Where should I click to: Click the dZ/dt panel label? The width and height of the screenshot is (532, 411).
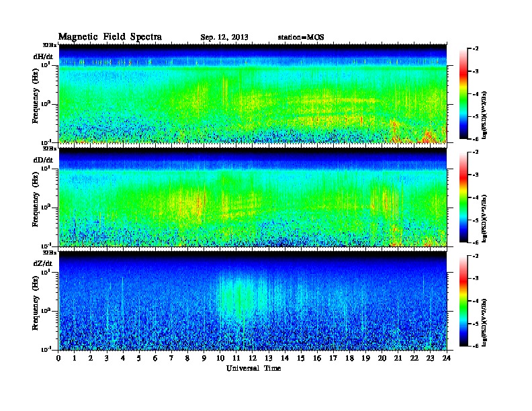(x=43, y=263)
